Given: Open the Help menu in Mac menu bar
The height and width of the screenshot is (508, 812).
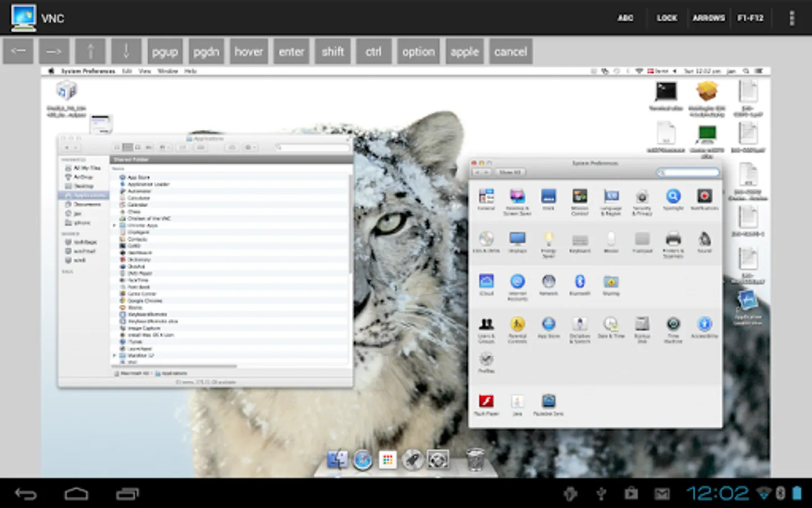Looking at the screenshot, I should click(x=190, y=71).
